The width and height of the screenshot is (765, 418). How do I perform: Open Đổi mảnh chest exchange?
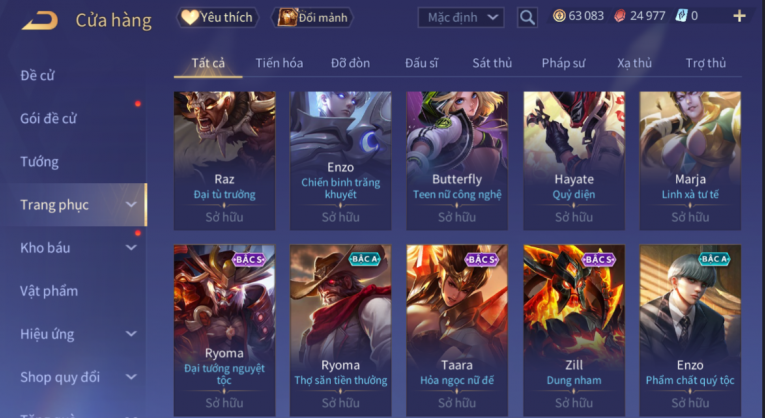click(312, 18)
